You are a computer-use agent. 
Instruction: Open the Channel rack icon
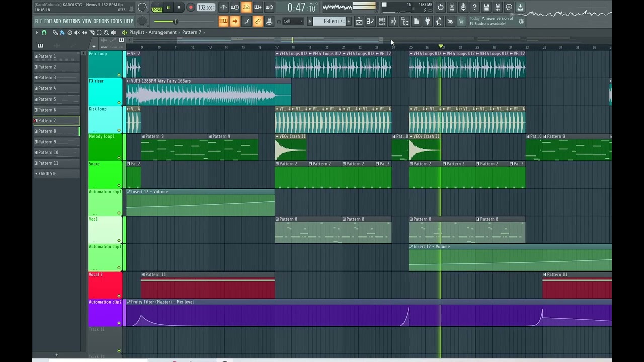pos(382,21)
